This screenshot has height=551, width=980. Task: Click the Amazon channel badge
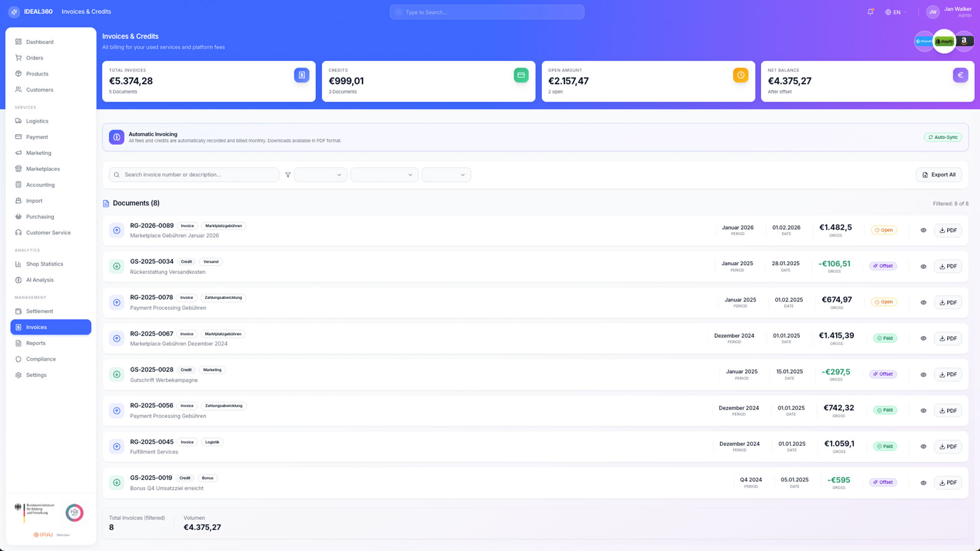point(964,41)
